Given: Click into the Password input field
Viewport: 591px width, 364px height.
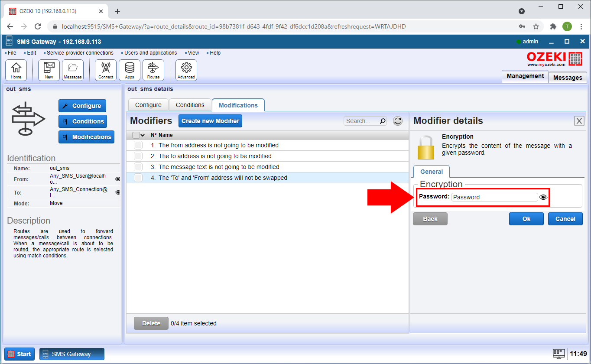Looking at the screenshot, I should [x=494, y=197].
